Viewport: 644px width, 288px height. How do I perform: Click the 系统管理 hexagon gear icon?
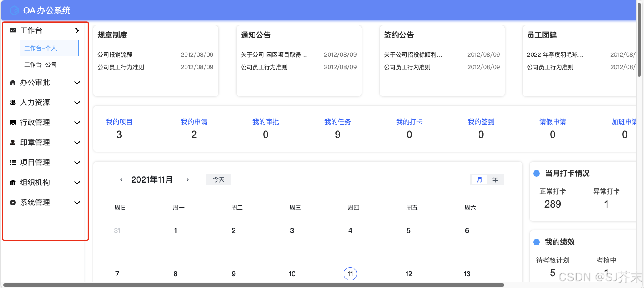[x=13, y=203]
